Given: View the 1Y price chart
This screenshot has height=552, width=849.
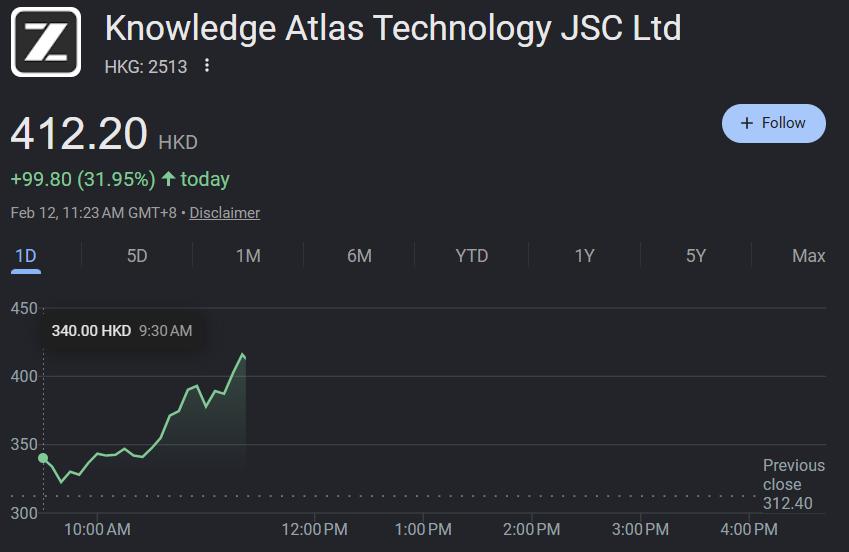Looking at the screenshot, I should (584, 256).
